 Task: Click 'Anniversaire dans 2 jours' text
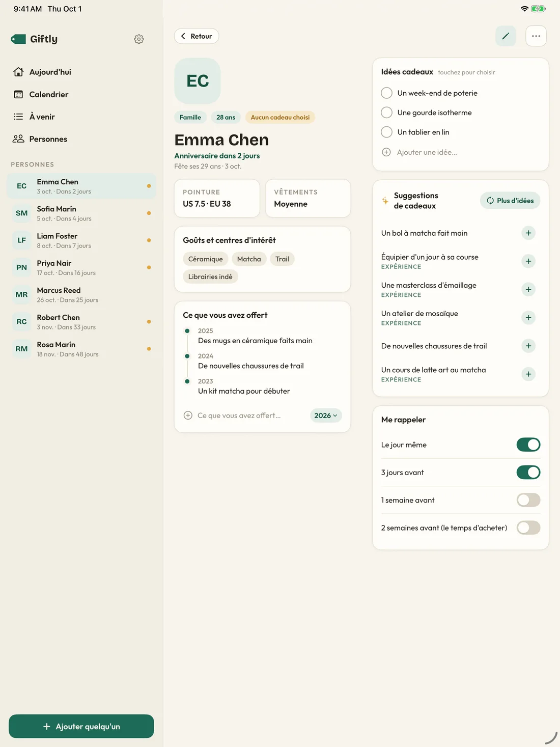[x=217, y=156]
